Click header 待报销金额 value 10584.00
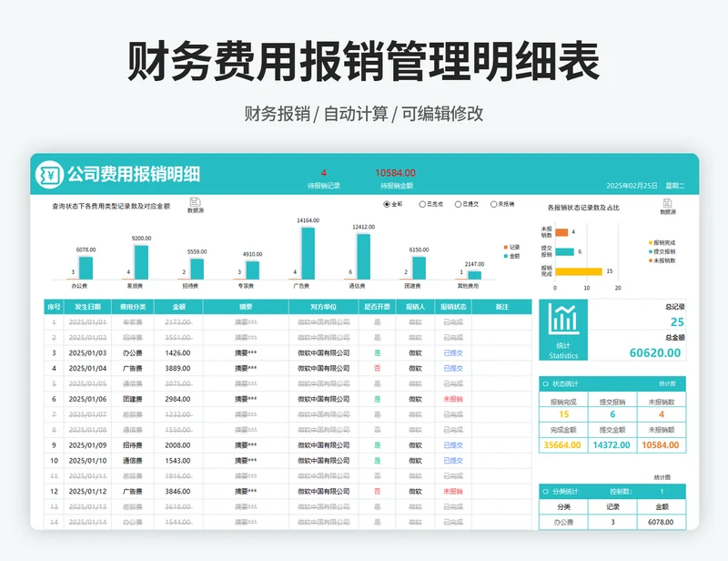The height and width of the screenshot is (561, 728). click(396, 173)
